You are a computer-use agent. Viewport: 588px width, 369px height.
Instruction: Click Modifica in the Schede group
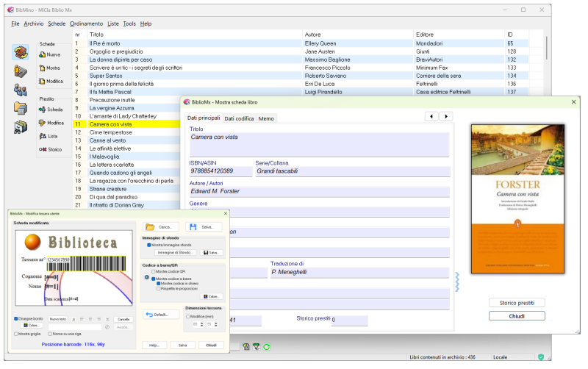tap(51, 81)
